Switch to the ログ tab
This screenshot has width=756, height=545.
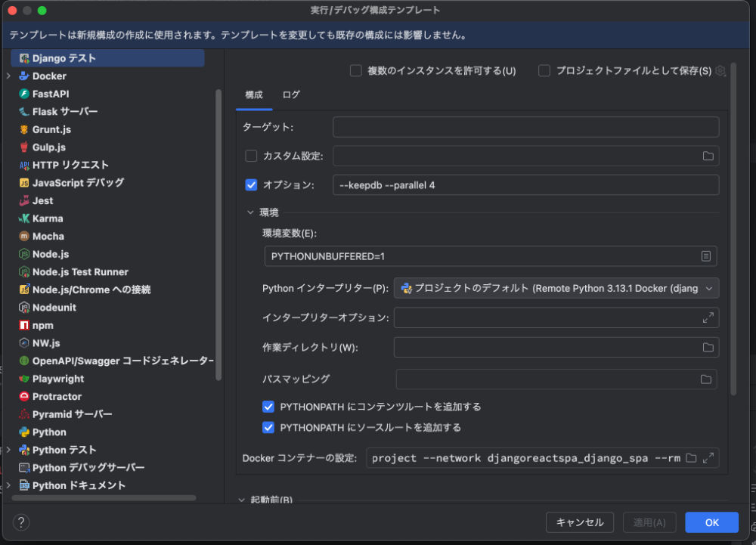(x=291, y=95)
